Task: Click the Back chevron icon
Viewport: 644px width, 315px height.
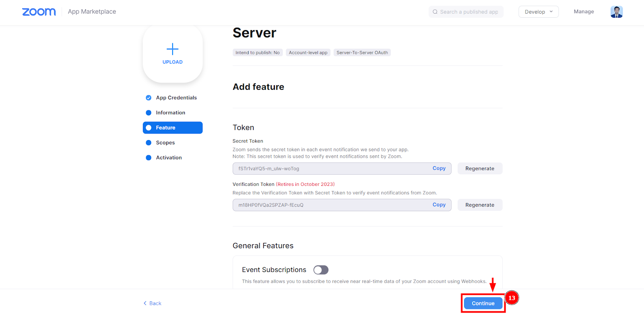Action: point(145,303)
